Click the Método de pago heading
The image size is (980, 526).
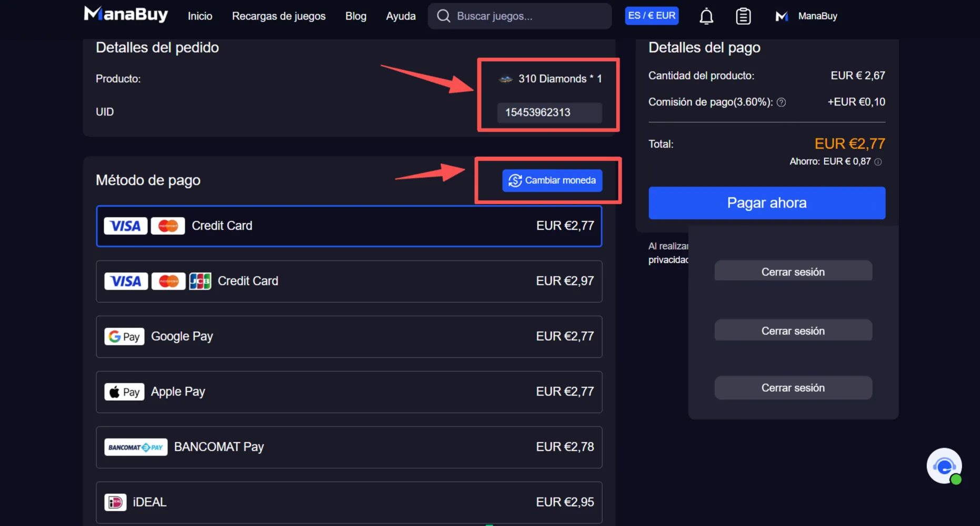pos(148,180)
